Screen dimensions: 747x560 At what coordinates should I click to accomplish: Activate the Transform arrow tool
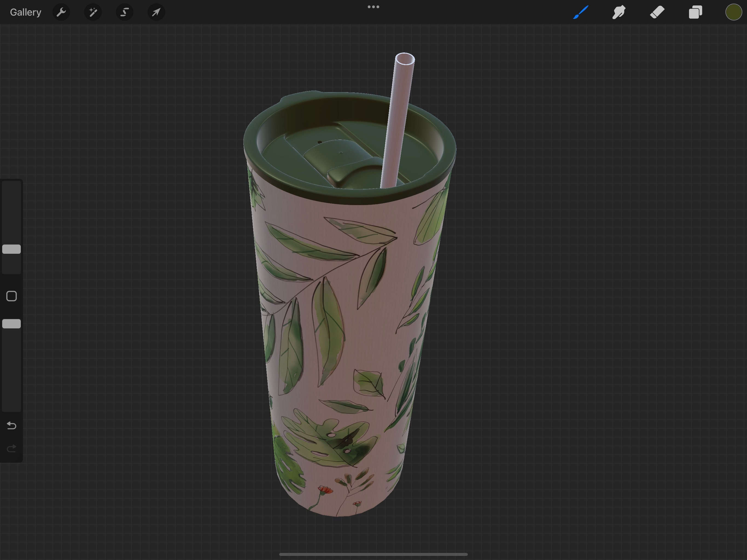coord(156,12)
